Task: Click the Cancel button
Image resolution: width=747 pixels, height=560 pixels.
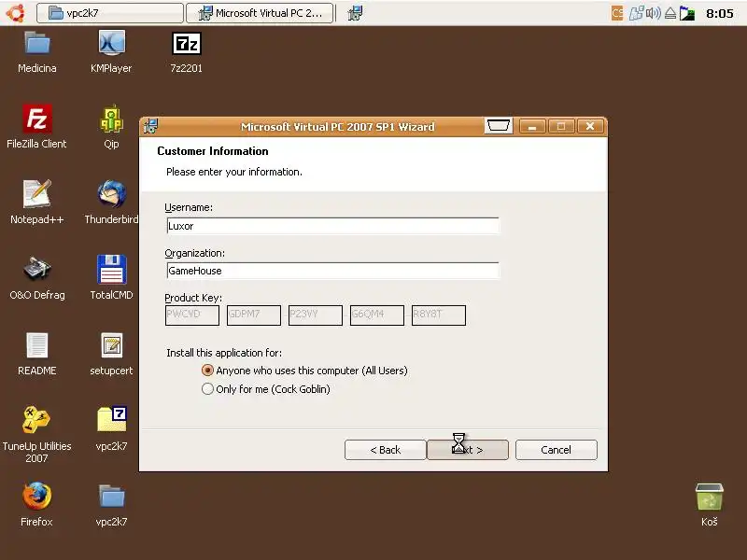Action: point(556,450)
